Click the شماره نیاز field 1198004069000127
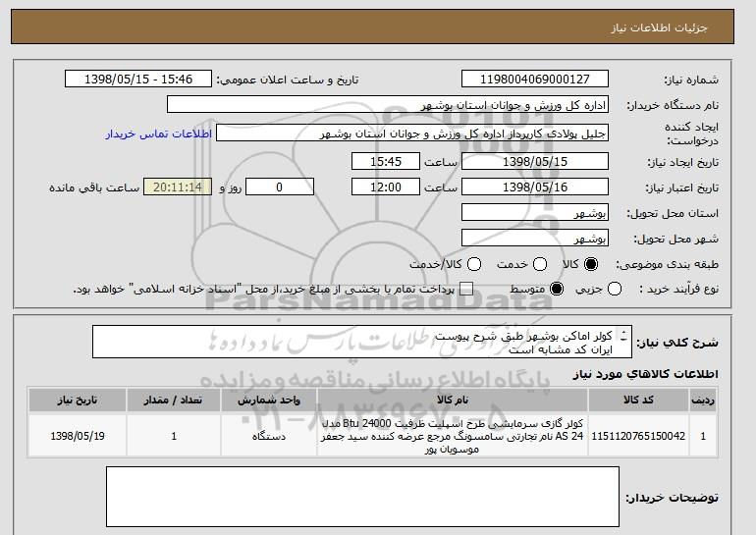This screenshot has height=535, width=756. point(535,80)
